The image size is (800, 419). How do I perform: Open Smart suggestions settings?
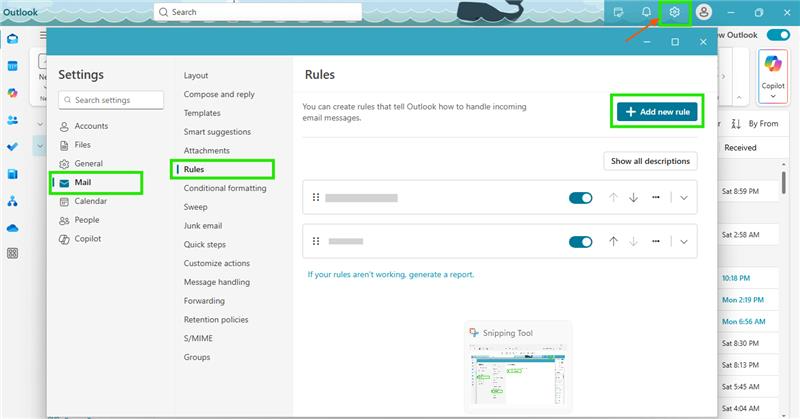[217, 132]
